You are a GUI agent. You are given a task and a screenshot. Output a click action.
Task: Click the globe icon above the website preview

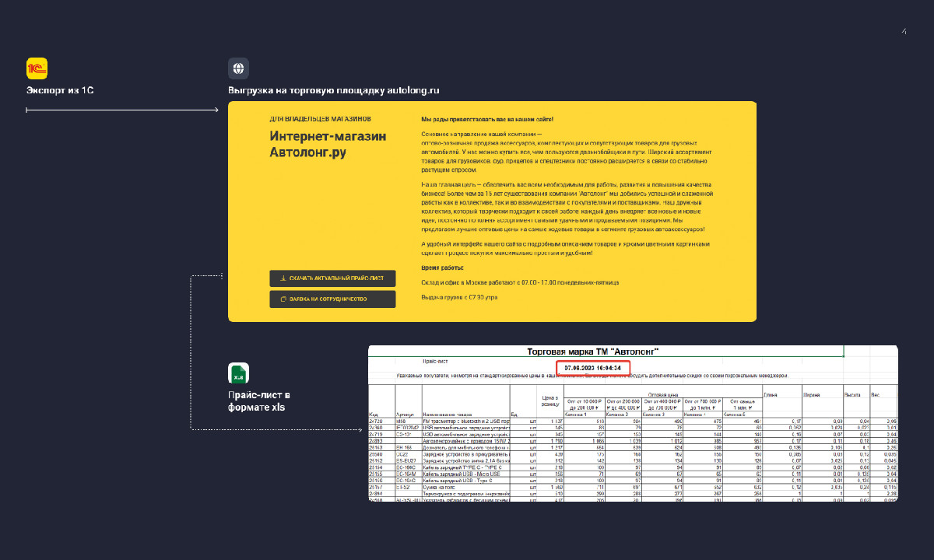click(x=238, y=68)
